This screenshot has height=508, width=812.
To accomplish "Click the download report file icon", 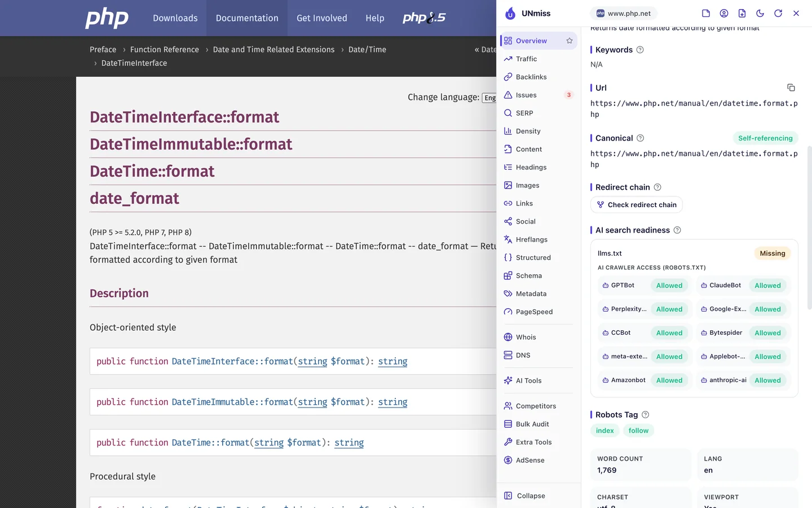I will point(742,13).
